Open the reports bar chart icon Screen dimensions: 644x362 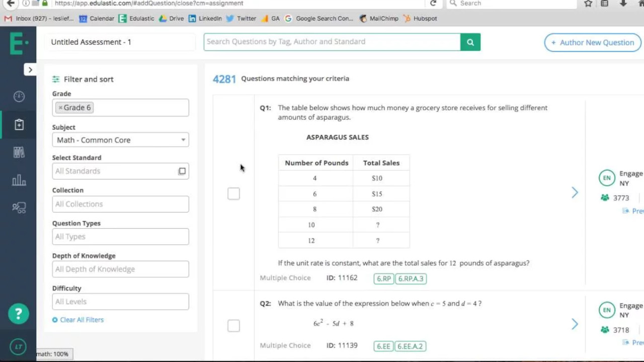tap(19, 180)
